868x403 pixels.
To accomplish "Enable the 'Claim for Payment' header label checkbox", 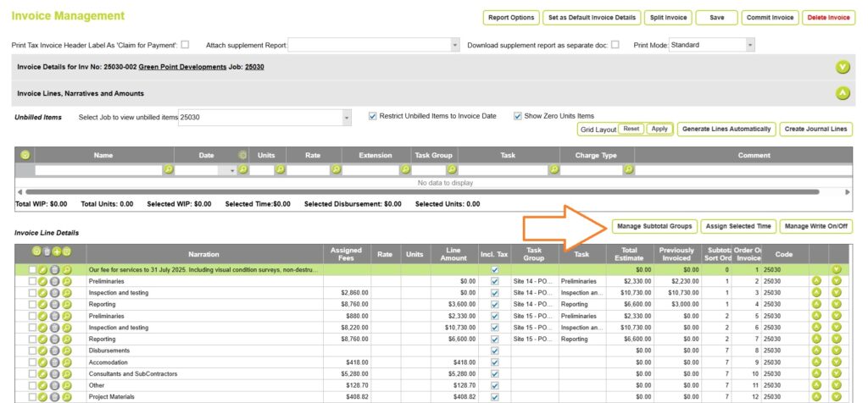I will [x=185, y=45].
